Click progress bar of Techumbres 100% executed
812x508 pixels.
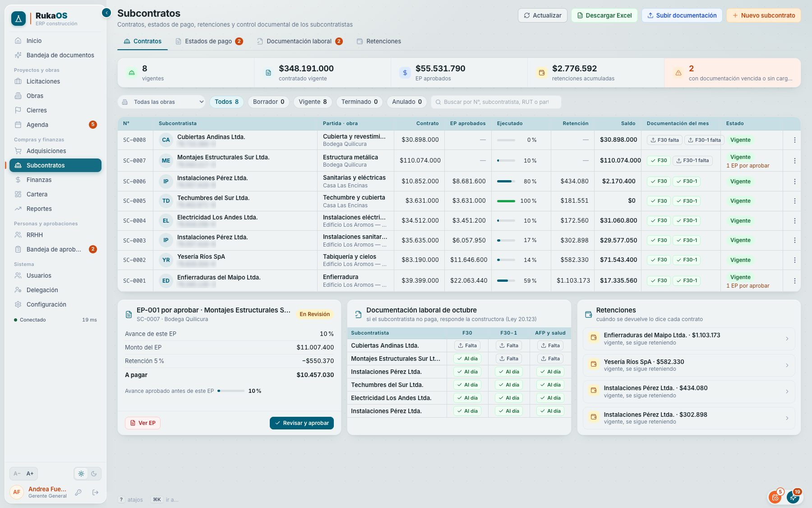coord(506,201)
